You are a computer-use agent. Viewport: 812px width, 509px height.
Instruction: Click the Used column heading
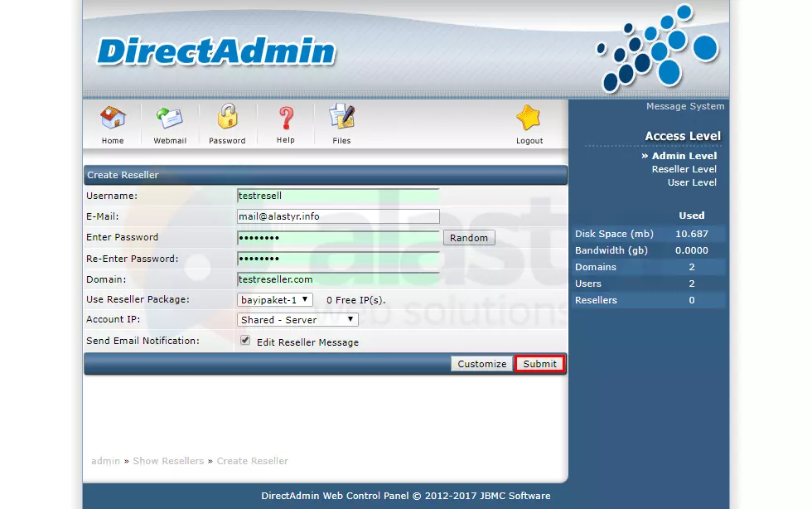point(691,216)
